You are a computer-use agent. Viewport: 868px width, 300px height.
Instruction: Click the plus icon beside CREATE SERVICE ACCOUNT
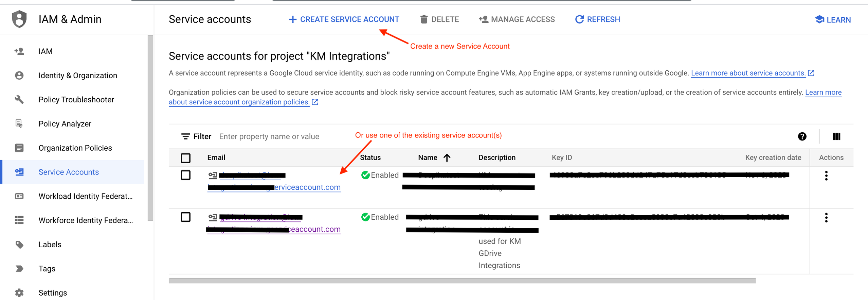(x=293, y=19)
